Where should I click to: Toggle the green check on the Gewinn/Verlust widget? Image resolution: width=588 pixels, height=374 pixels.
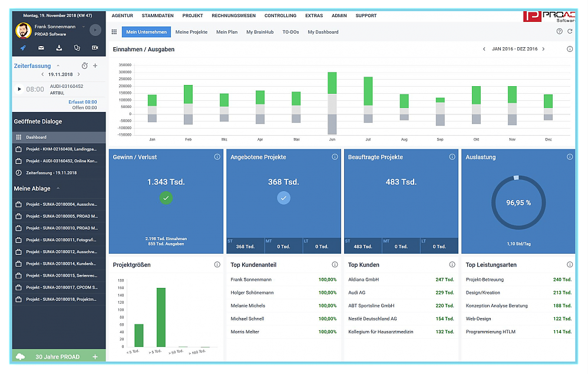coord(166,198)
